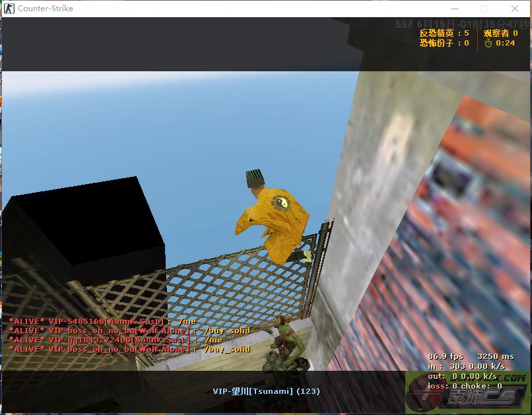Click chat message from VIP-qq1843272400

[116, 340]
